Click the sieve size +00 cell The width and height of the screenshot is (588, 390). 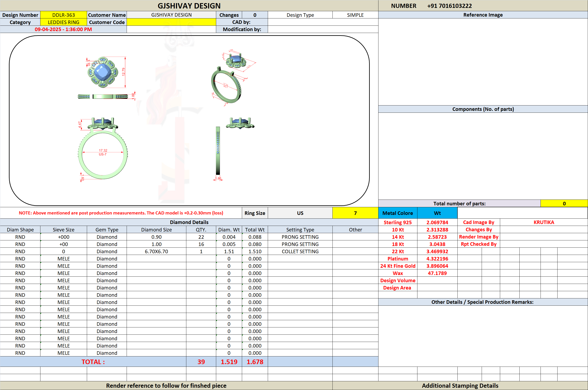pos(63,244)
